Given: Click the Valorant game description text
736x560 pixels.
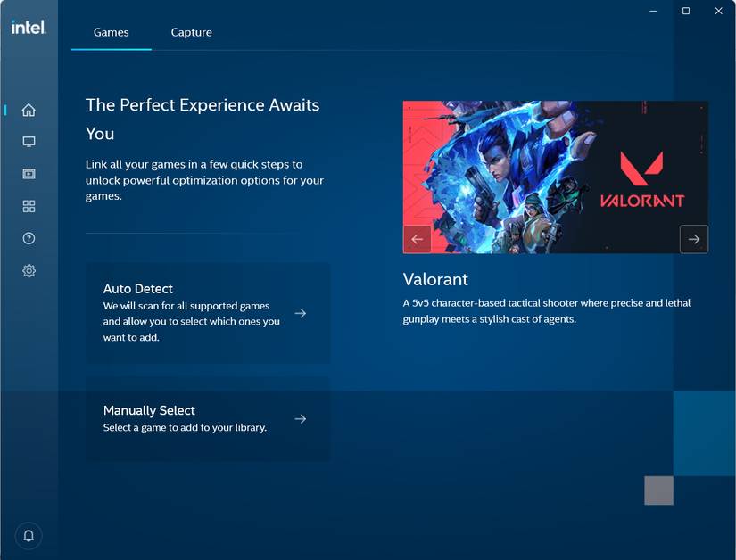Looking at the screenshot, I should click(547, 310).
